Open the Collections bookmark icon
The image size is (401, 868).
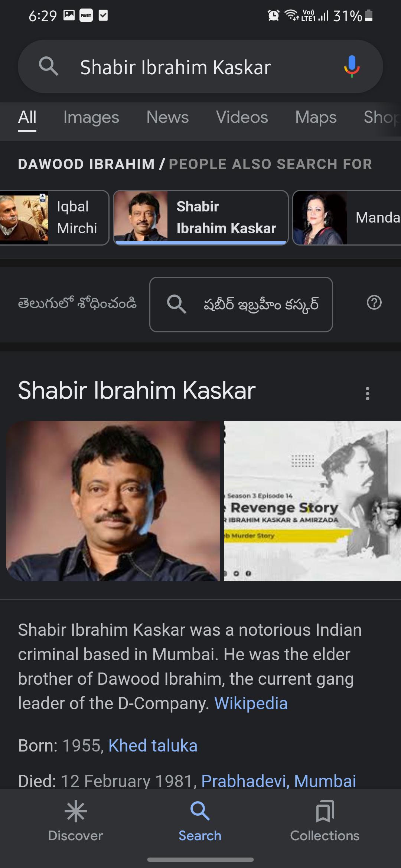325,812
